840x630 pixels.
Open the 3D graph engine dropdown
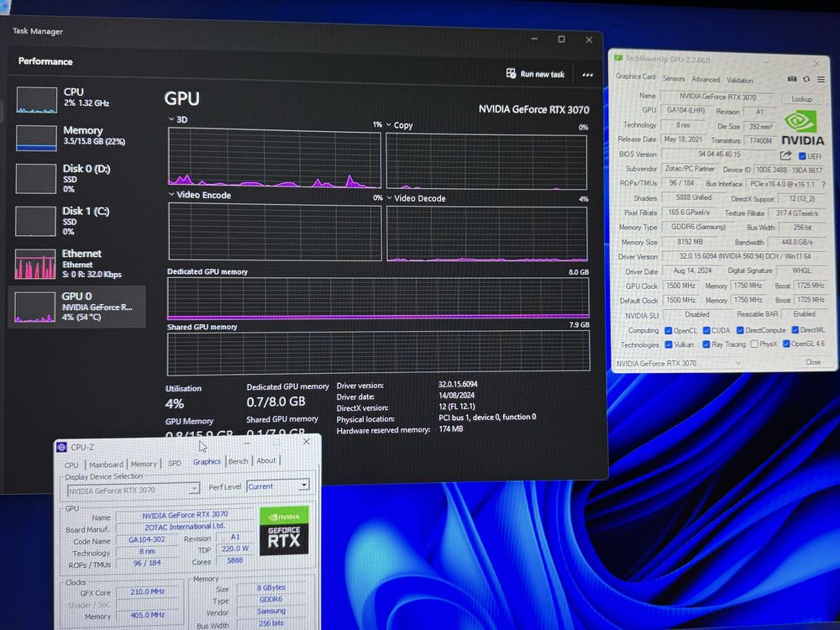click(171, 119)
